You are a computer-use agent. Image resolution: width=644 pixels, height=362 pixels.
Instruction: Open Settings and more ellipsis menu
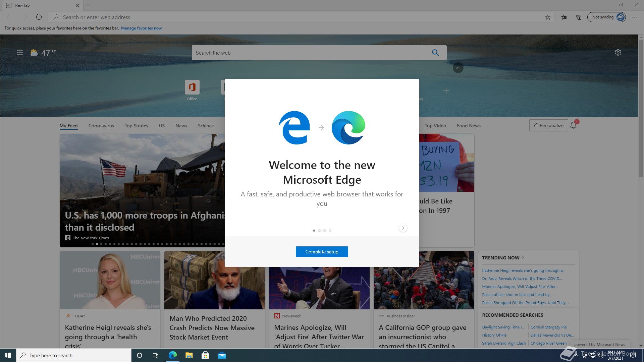[635, 17]
